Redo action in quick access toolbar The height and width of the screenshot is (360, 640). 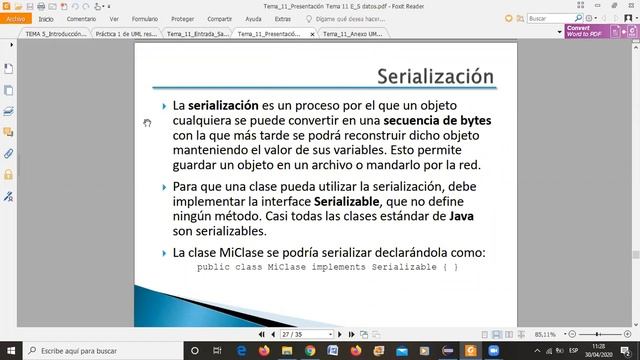pyautogui.click(x=86, y=7)
